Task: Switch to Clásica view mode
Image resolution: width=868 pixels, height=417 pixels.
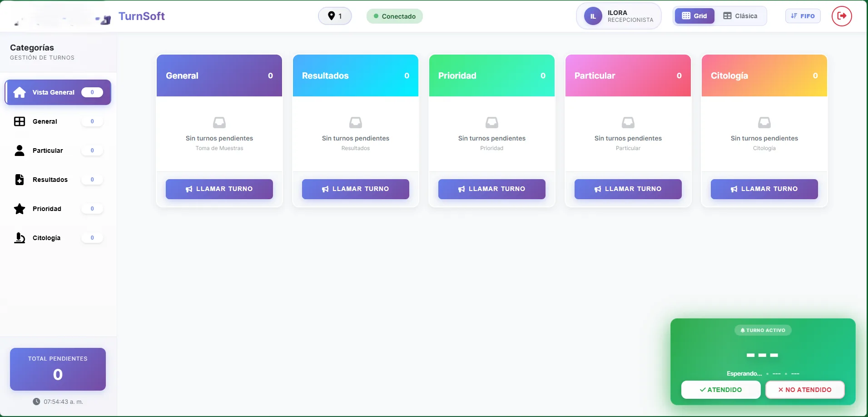Action: click(x=740, y=16)
